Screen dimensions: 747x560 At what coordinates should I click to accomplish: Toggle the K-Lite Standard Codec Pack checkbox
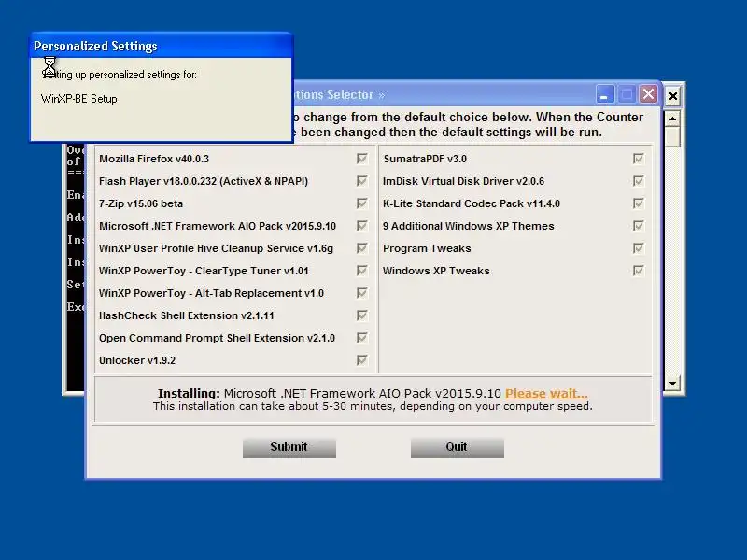point(638,203)
